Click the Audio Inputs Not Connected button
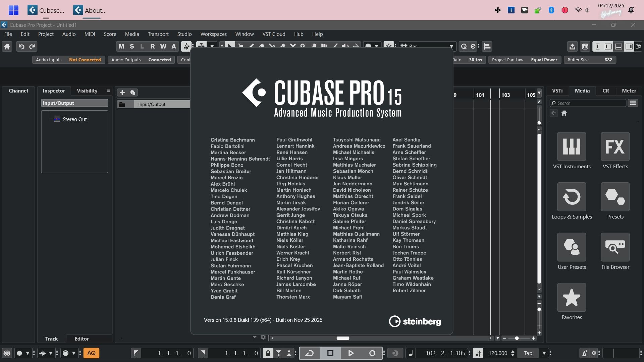The width and height of the screenshot is (644, 362). click(x=68, y=60)
